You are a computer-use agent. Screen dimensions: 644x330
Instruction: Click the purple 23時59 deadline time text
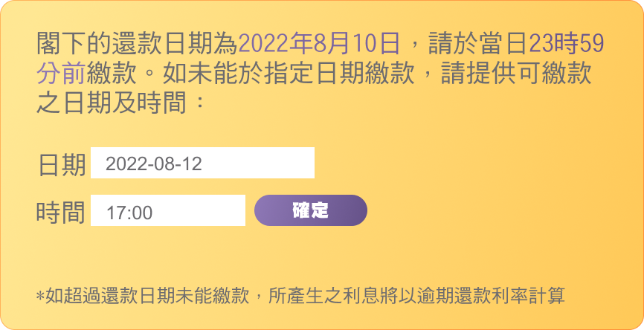click(564, 45)
